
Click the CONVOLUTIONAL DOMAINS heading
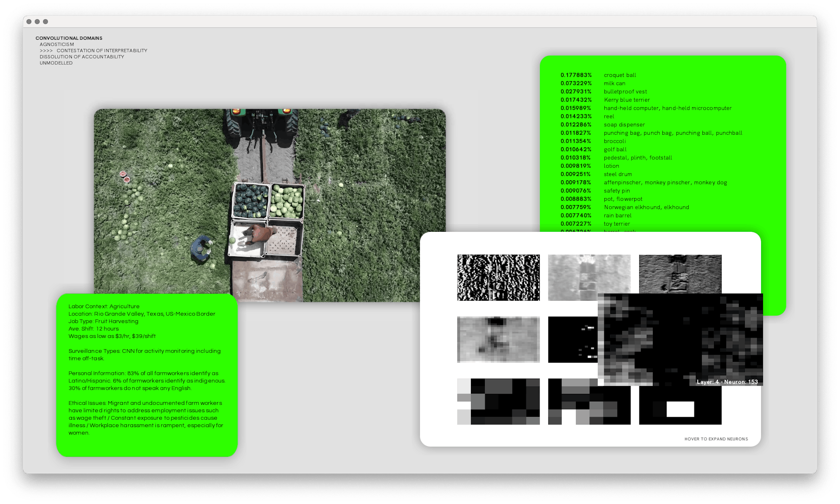tap(69, 38)
